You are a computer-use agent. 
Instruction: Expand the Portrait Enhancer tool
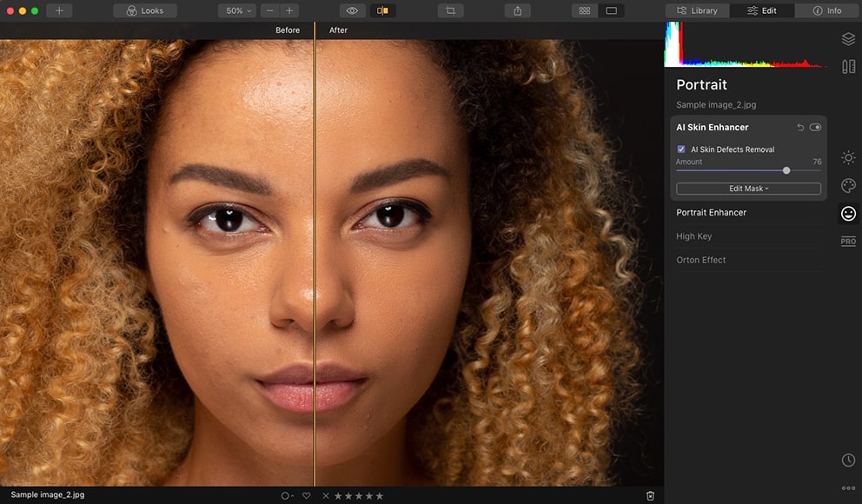pos(712,212)
